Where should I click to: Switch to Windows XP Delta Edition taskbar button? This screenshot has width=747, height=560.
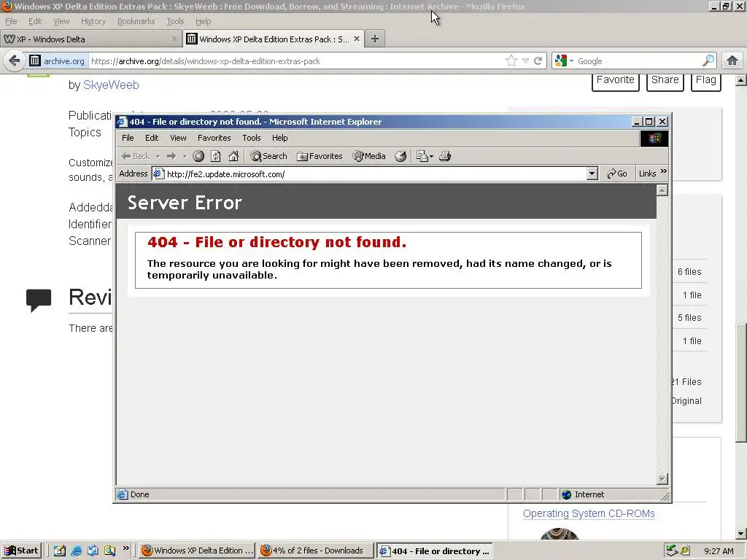pos(197,551)
